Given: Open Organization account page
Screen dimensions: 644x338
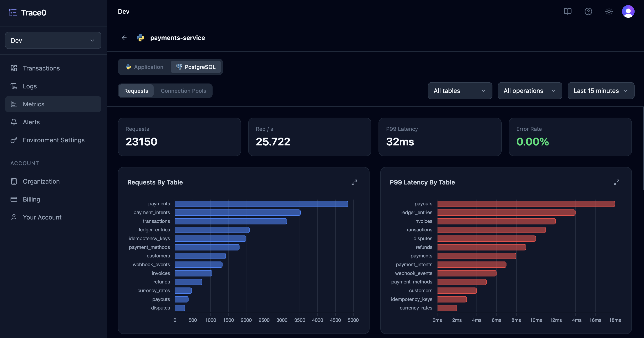Looking at the screenshot, I should (53, 181).
